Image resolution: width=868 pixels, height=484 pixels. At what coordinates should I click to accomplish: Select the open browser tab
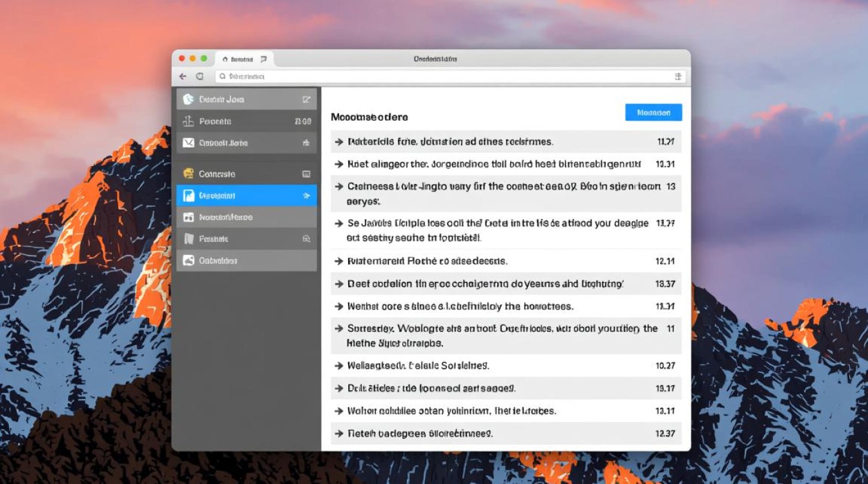pyautogui.click(x=242, y=59)
